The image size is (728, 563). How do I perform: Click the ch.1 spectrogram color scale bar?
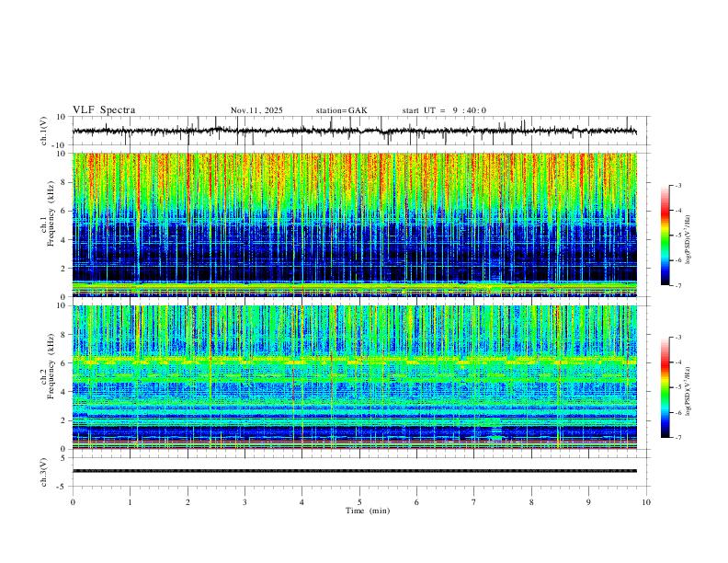point(665,236)
